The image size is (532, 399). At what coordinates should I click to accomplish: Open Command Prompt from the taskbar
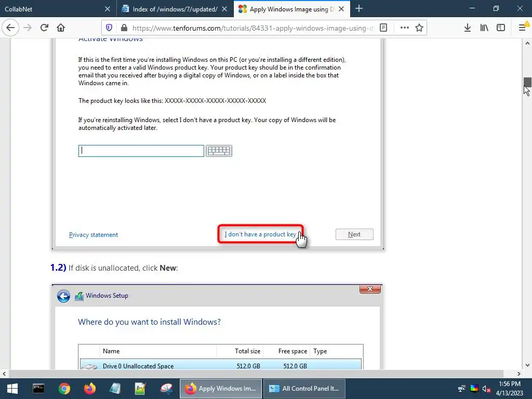[x=38, y=389]
